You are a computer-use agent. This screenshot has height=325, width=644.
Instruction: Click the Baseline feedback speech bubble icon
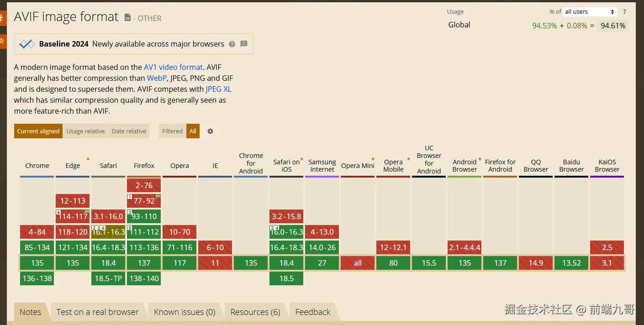tap(244, 44)
